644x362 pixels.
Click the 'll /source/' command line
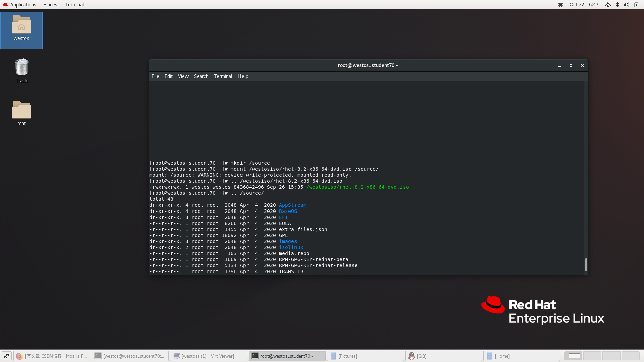(207, 193)
